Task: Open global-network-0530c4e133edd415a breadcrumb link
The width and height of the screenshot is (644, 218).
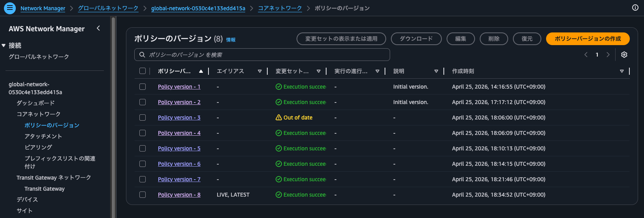Action: (198, 8)
